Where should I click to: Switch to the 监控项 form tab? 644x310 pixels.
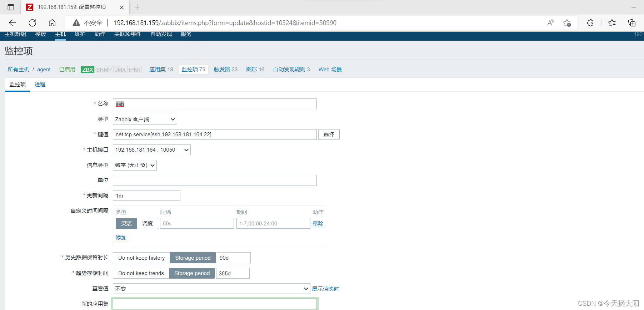tap(18, 85)
